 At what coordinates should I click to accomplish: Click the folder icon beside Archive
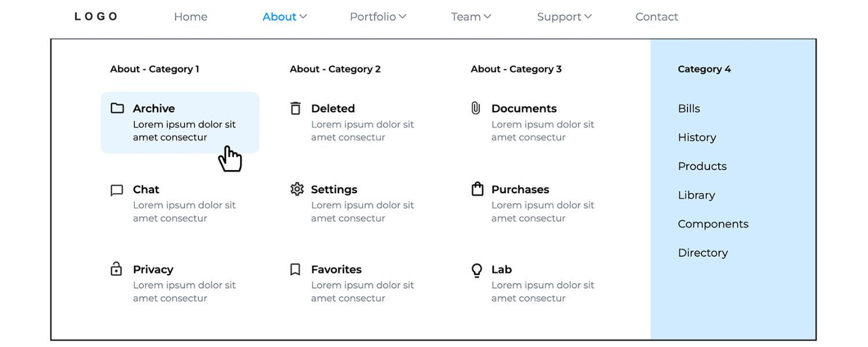(x=117, y=108)
